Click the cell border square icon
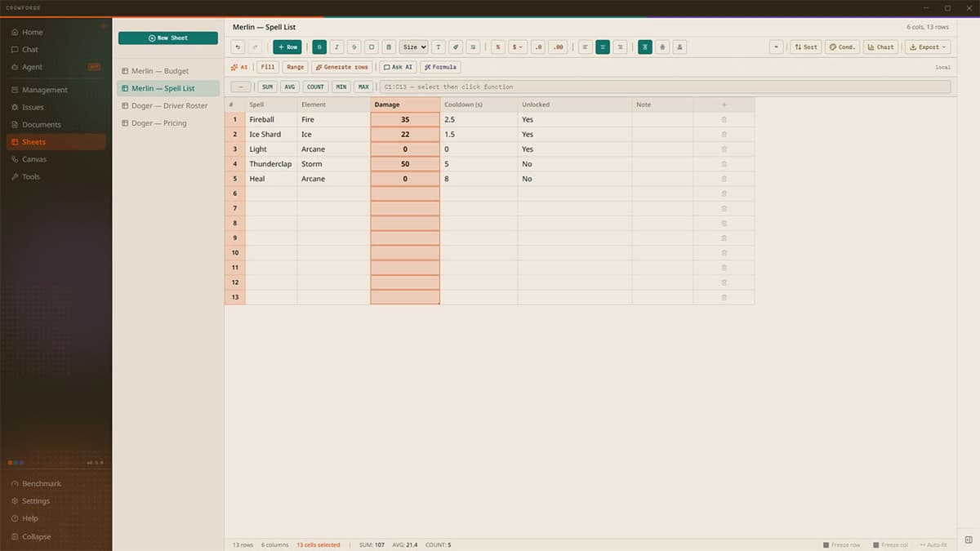This screenshot has width=980, height=551. tap(372, 47)
